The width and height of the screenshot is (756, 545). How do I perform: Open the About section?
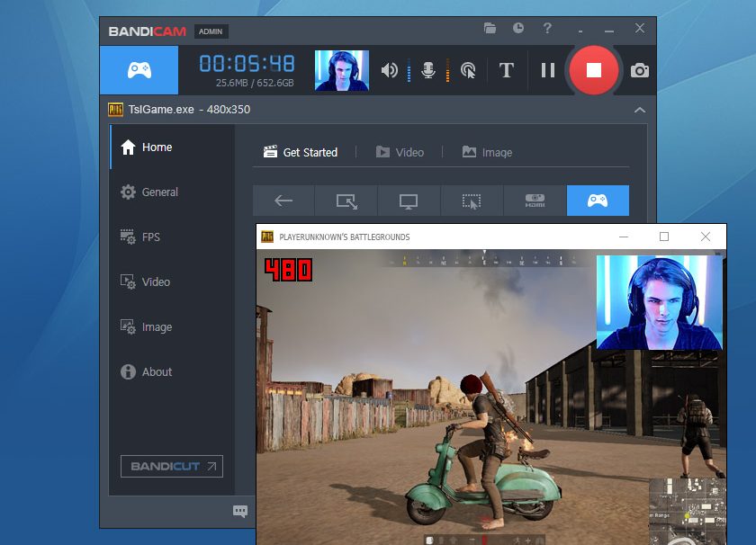point(172,371)
